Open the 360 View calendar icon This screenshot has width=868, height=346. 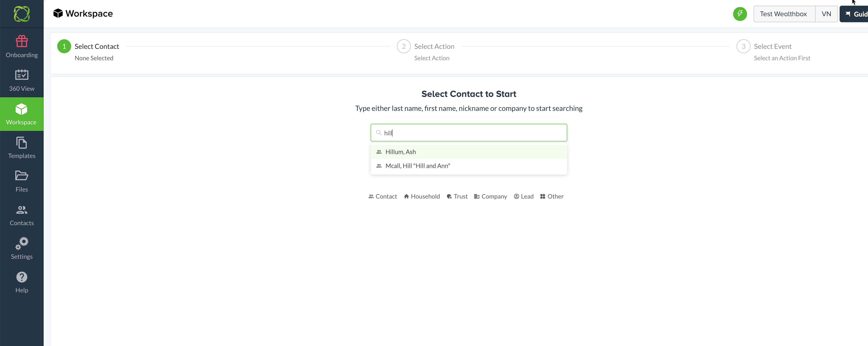[x=22, y=75]
